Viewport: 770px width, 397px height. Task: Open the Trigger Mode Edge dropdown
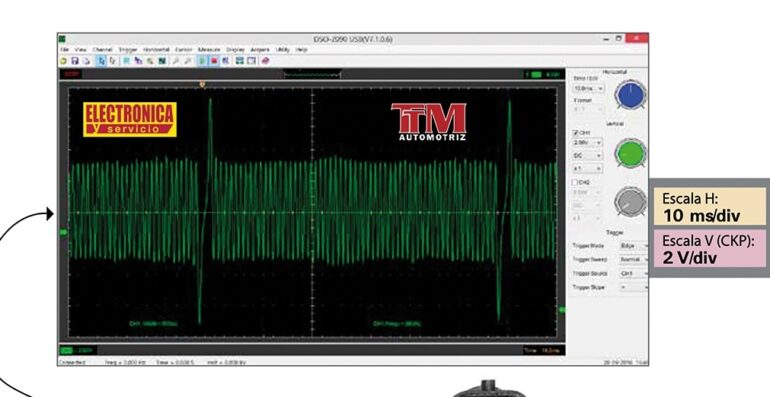click(633, 246)
